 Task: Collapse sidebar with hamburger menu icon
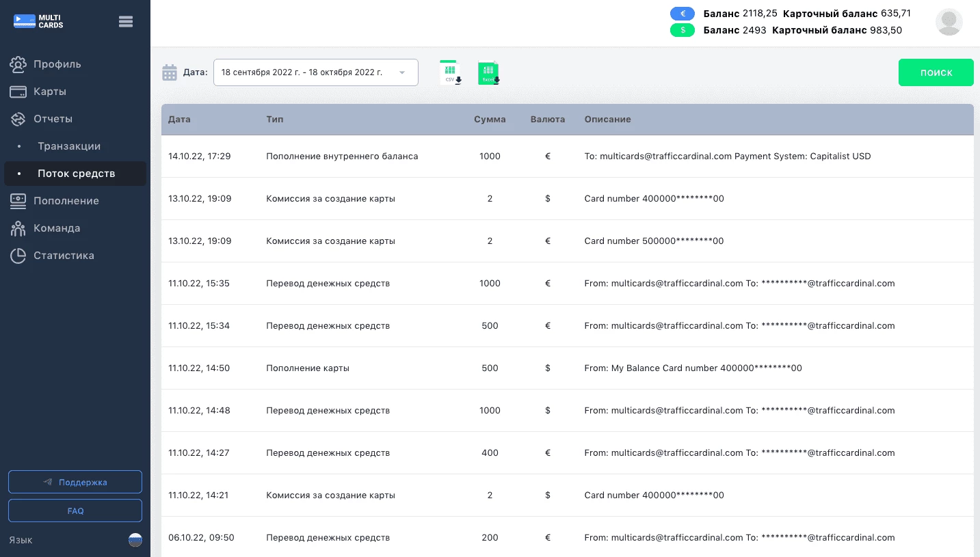point(126,22)
